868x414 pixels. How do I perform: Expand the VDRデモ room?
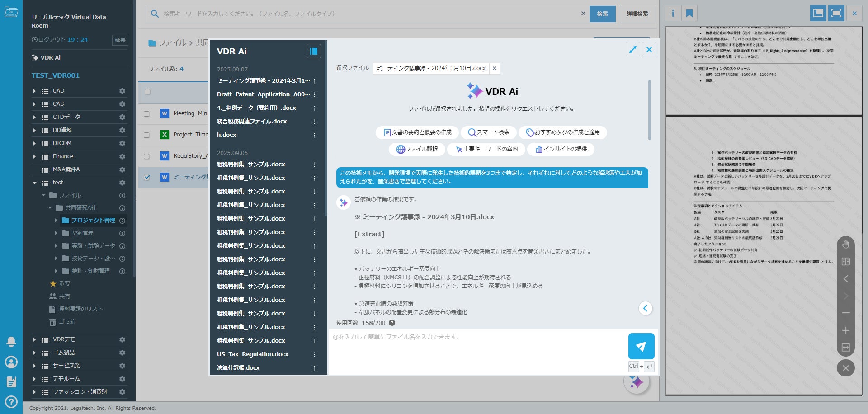click(34, 339)
